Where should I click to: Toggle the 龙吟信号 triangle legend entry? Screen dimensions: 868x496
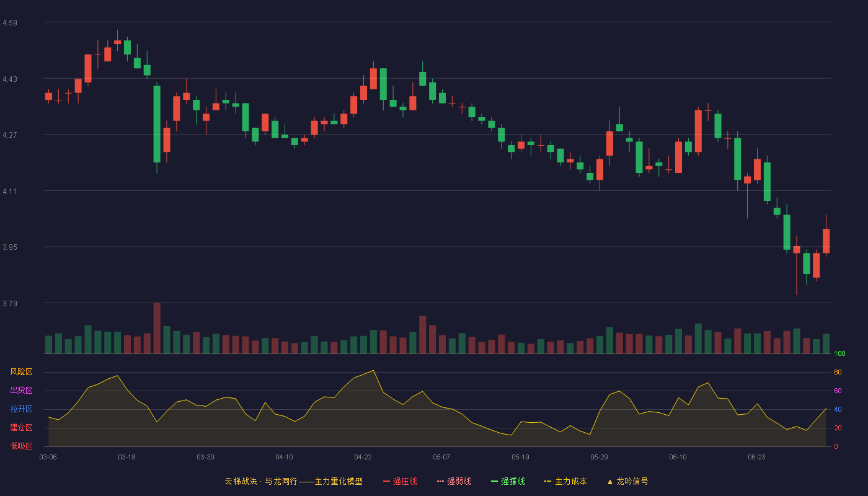(x=627, y=481)
